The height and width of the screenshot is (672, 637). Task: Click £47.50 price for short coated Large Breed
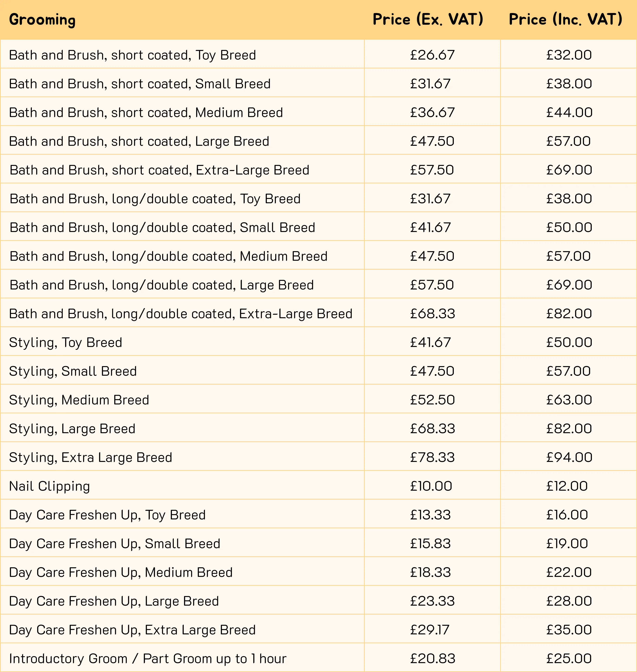point(432,141)
